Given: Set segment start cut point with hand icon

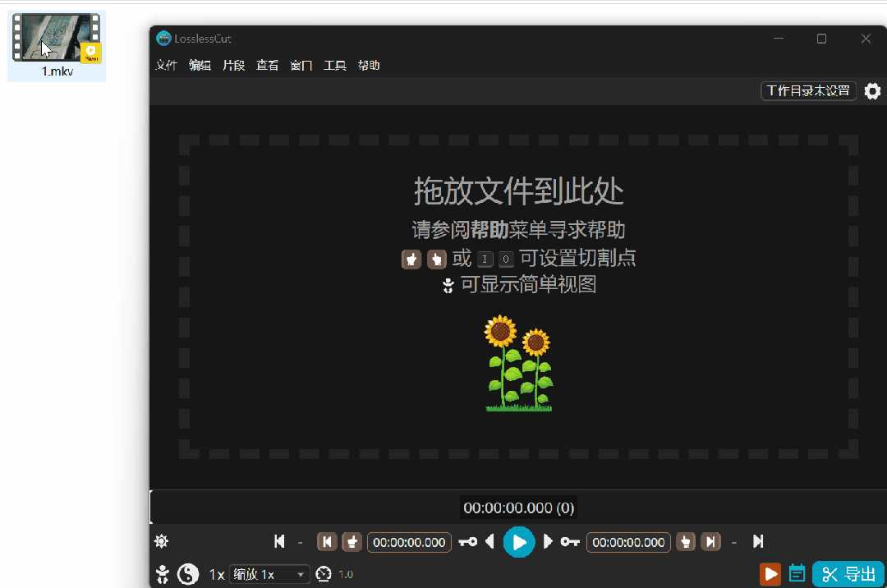Looking at the screenshot, I should [352, 542].
